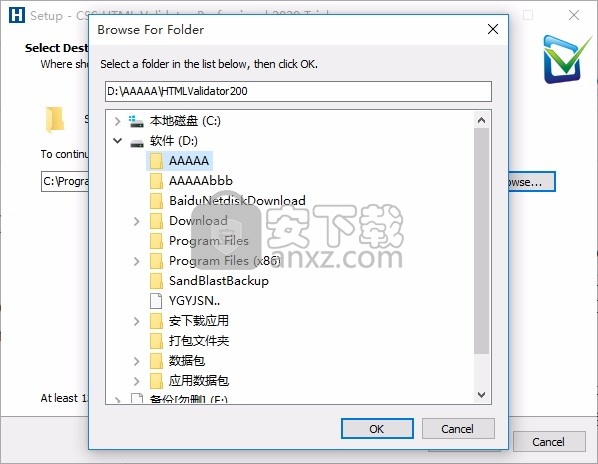Expand the 数据包 folder

[137, 361]
